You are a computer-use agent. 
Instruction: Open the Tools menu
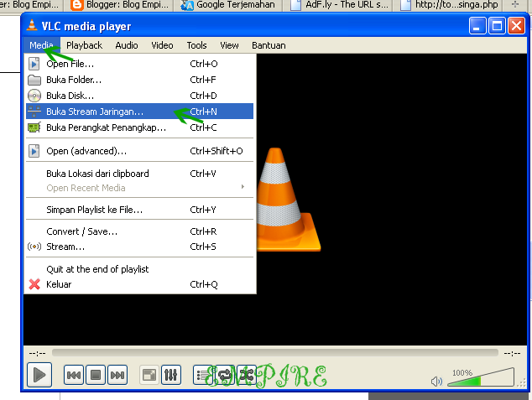pos(197,45)
